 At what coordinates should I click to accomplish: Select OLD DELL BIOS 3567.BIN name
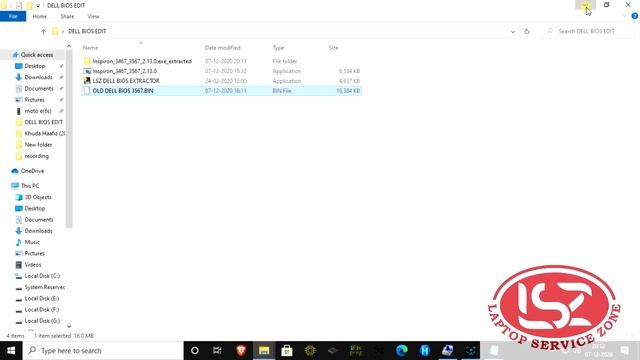123,91
